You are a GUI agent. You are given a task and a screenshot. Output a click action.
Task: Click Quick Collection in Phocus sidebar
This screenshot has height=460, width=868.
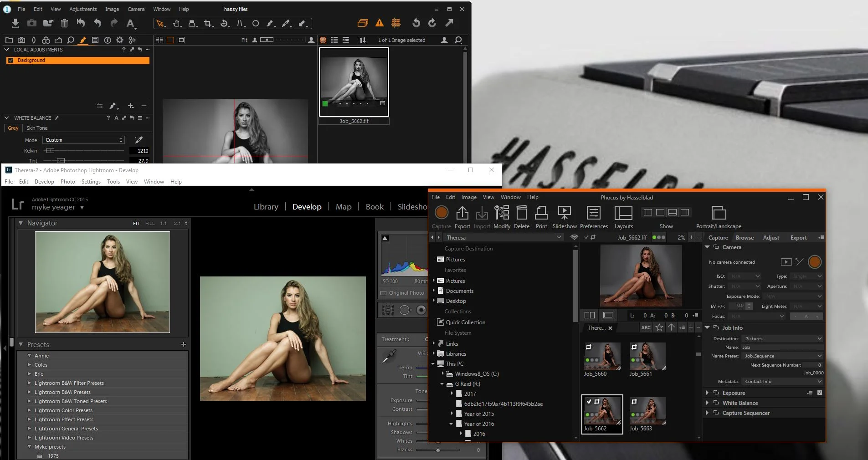tap(465, 322)
